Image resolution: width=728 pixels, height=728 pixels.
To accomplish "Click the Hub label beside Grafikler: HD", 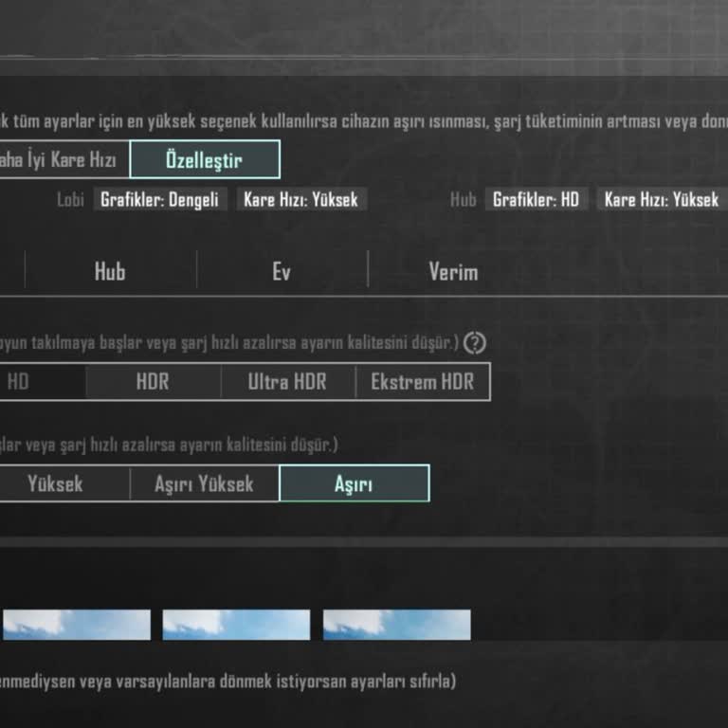I will pyautogui.click(x=463, y=200).
